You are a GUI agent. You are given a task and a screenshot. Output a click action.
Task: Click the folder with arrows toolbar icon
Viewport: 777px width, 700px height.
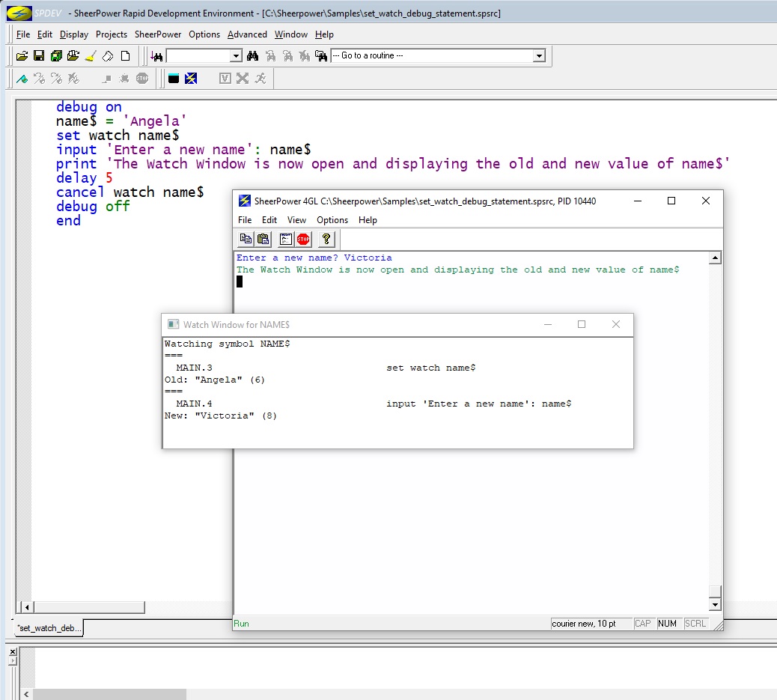pyautogui.click(x=73, y=56)
